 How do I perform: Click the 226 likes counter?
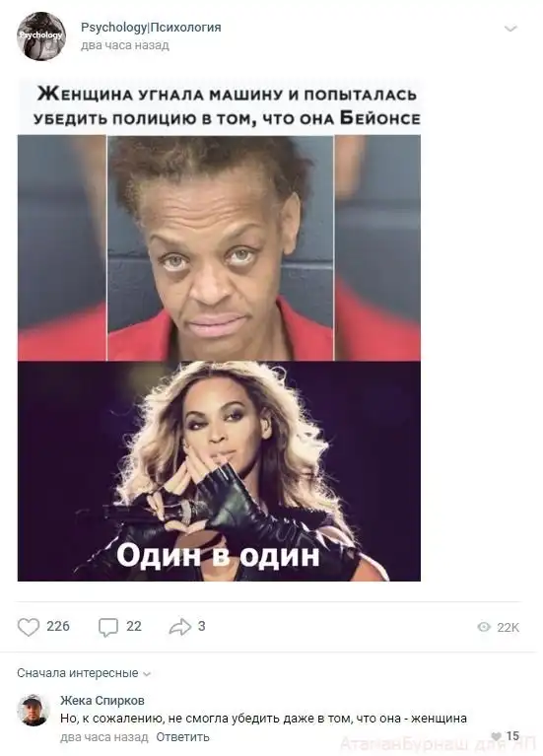click(x=58, y=626)
